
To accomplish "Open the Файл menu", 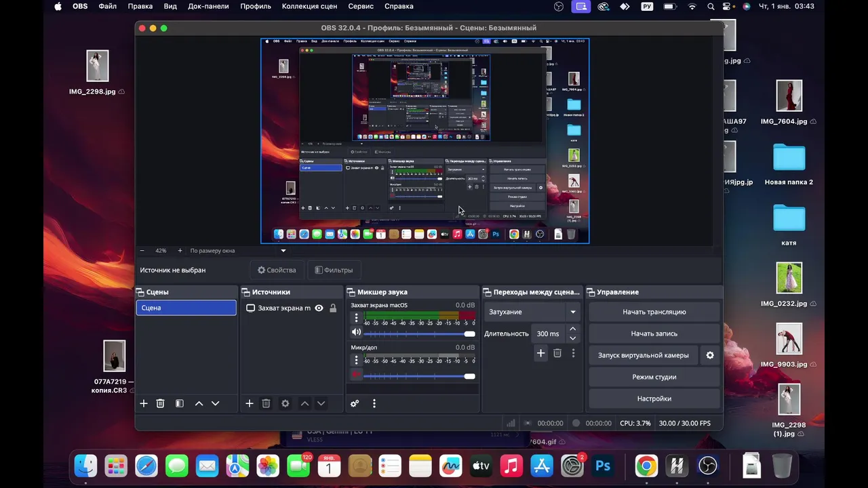I will click(x=107, y=6).
